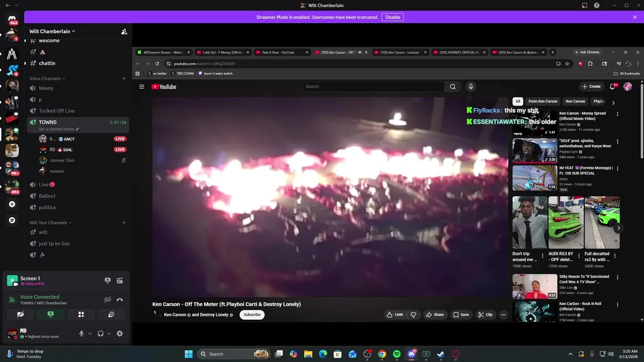644x362 pixels.
Task: Open voice connection signal details icon
Action: coord(12,300)
